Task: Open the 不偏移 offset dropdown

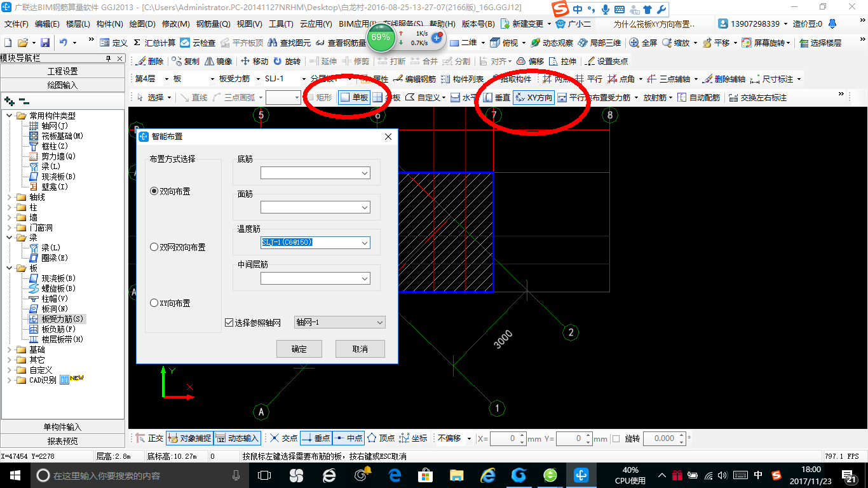Action: click(x=454, y=438)
